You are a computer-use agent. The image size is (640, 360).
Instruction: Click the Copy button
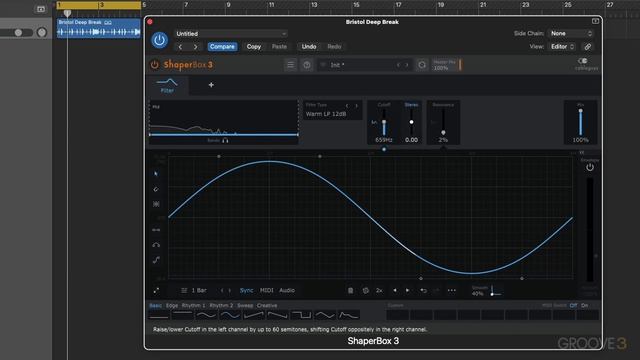(253, 47)
